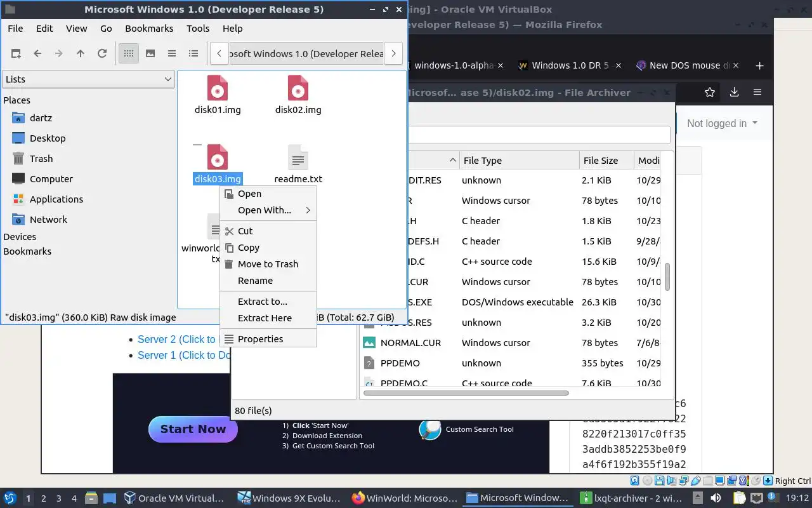Toggle sort arrow on name column
The width and height of the screenshot is (812, 508).
click(454, 161)
